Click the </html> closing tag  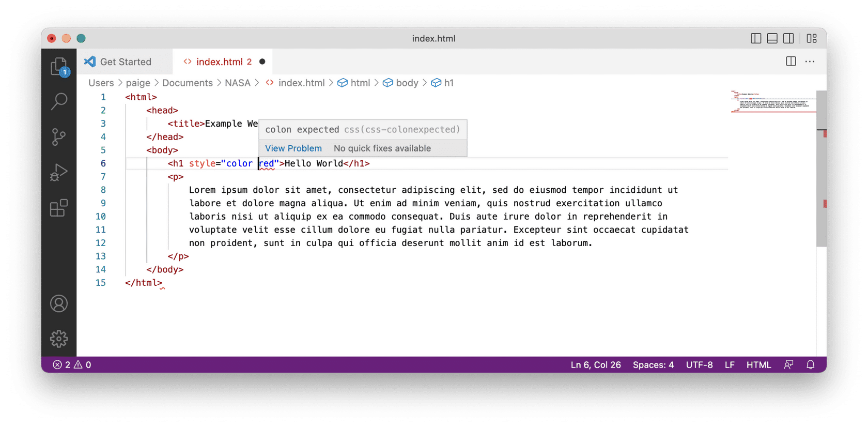pos(144,283)
